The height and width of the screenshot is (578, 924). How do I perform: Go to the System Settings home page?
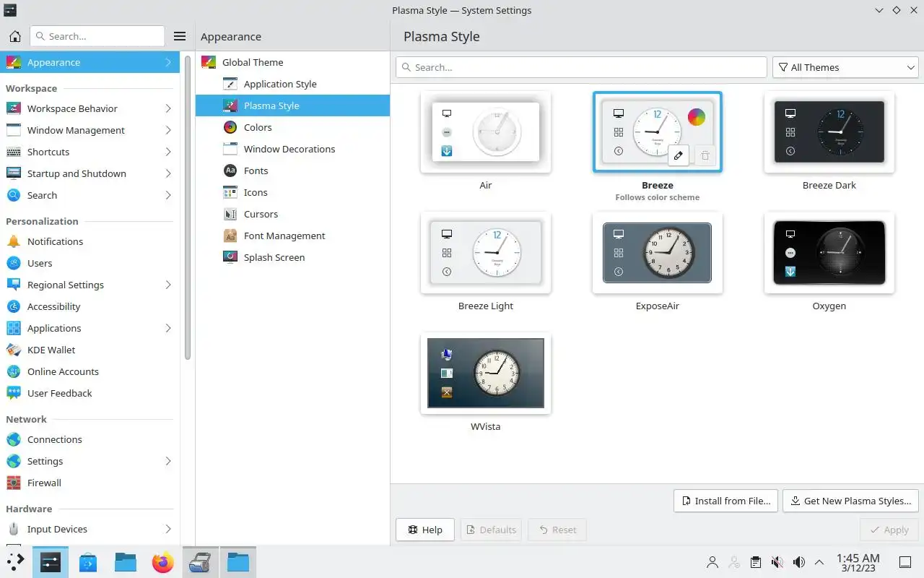coord(14,36)
